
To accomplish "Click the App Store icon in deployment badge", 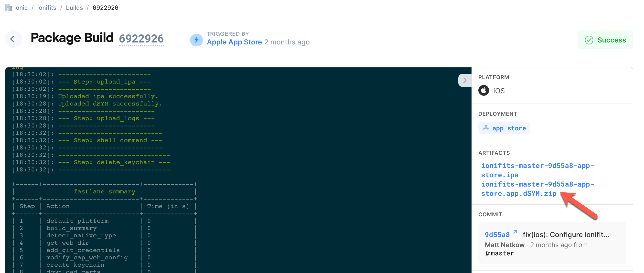I will point(485,128).
